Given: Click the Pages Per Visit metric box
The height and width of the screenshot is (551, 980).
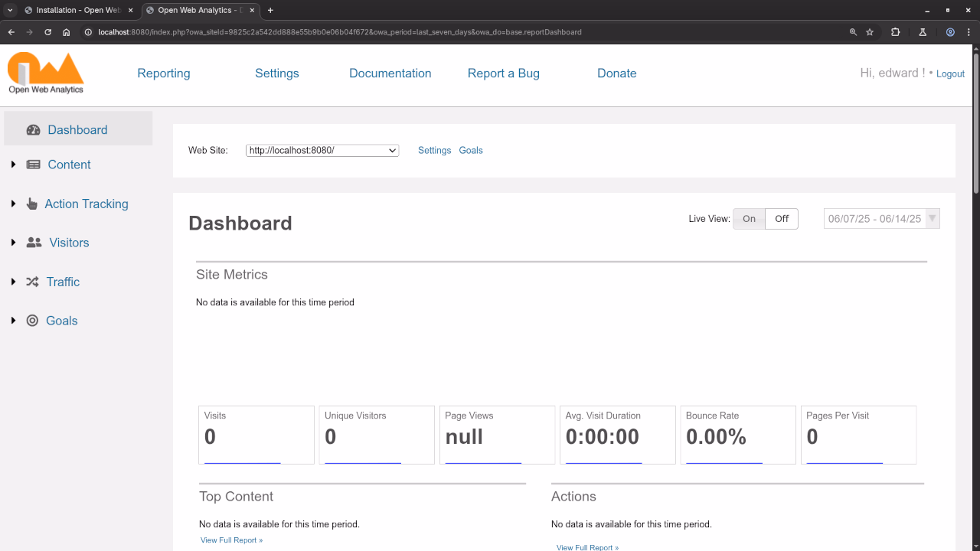Looking at the screenshot, I should point(858,435).
